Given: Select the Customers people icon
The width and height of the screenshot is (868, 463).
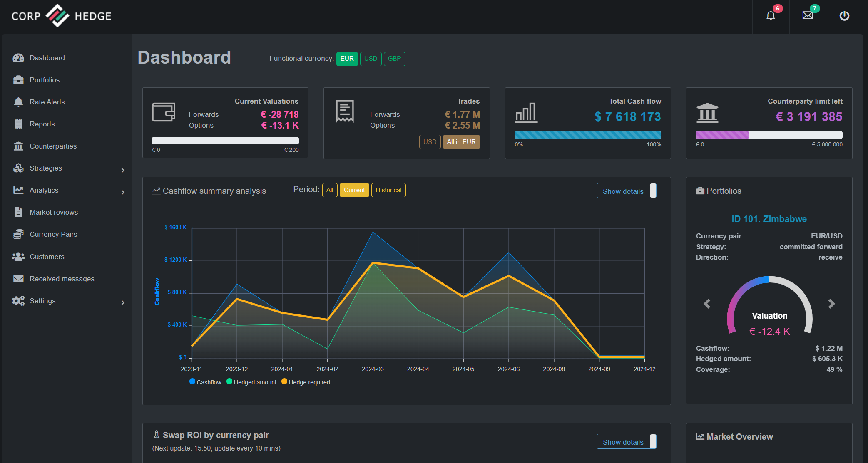Looking at the screenshot, I should (18, 257).
